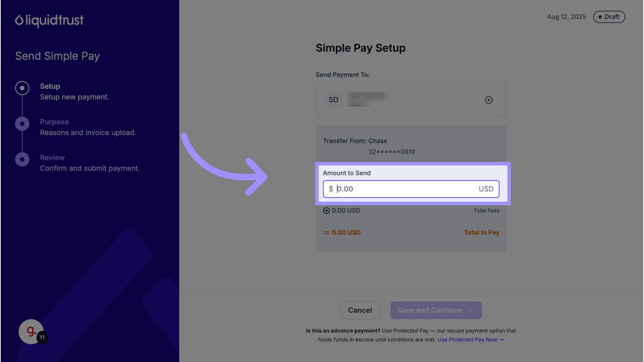Click the liquidtrust logo
The image size is (644, 362).
49,20
